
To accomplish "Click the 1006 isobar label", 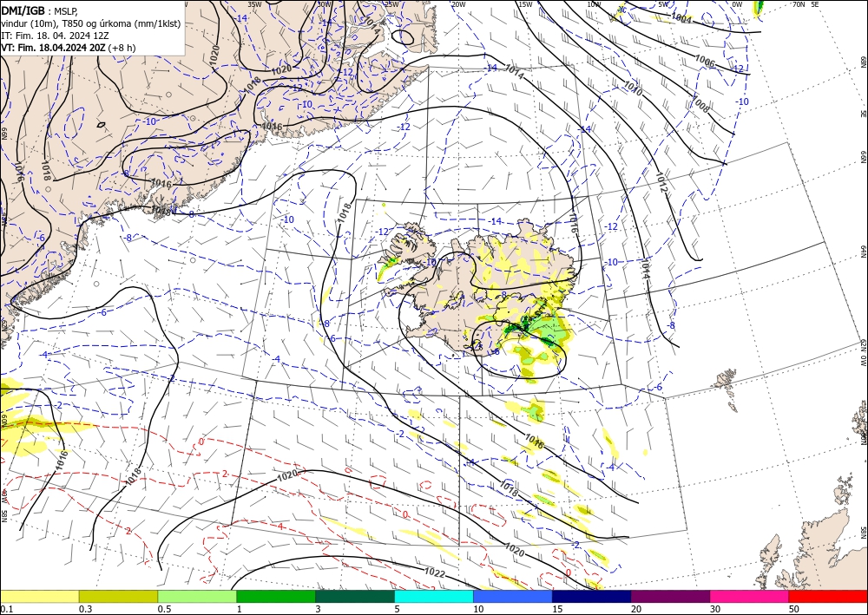I will click(704, 62).
